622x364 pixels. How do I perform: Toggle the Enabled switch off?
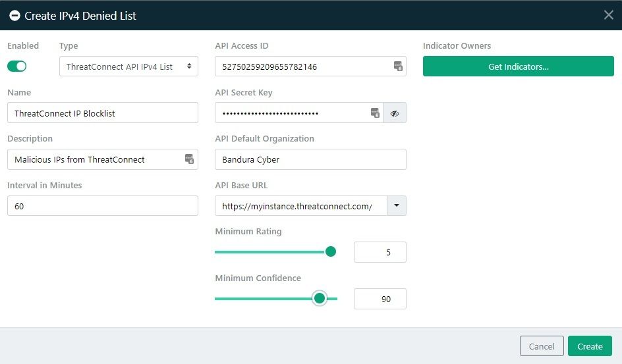16,66
